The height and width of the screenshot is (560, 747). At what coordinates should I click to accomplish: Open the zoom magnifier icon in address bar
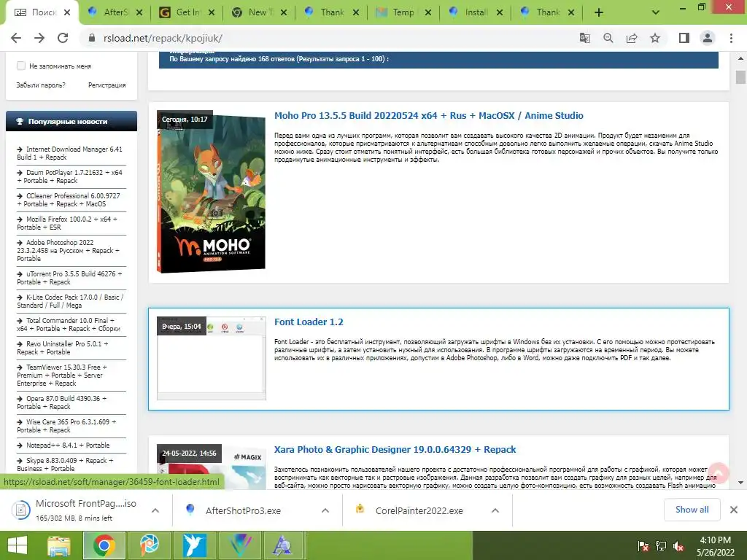coord(608,38)
